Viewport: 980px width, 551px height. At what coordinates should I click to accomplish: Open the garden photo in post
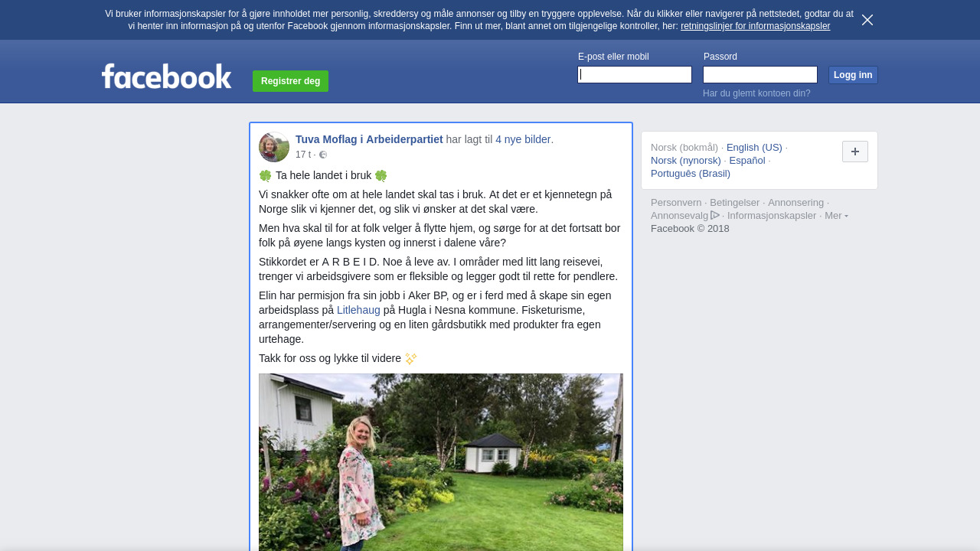tap(441, 462)
